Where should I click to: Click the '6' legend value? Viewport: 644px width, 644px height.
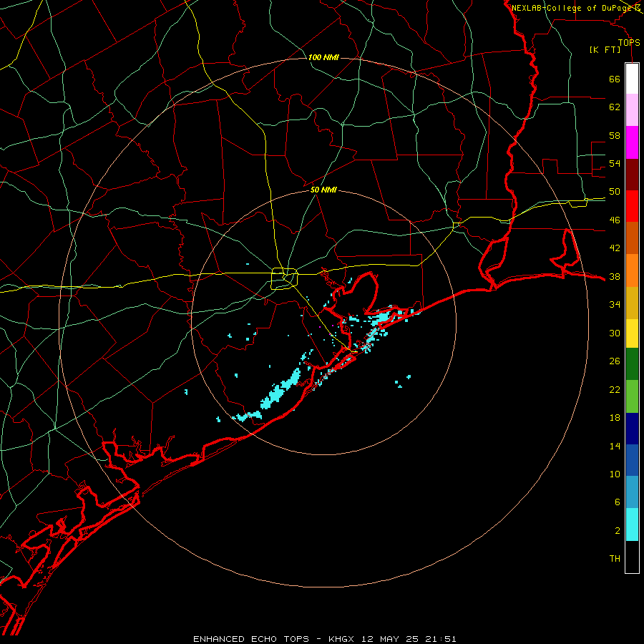[617, 502]
